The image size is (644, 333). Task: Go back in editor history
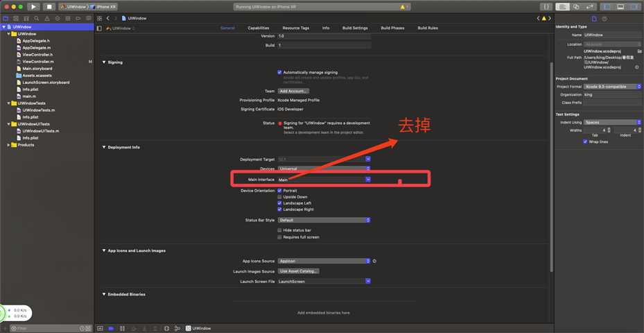tap(107, 19)
